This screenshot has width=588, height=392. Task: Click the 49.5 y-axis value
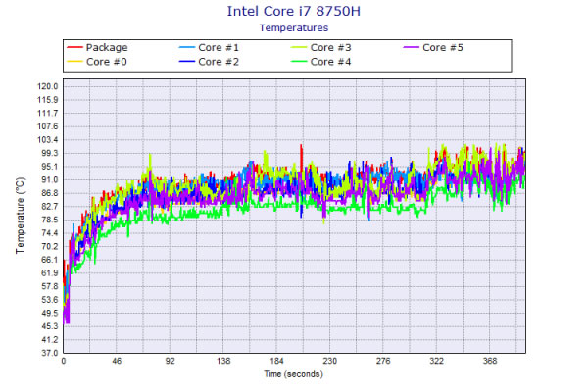pyautogui.click(x=50, y=314)
